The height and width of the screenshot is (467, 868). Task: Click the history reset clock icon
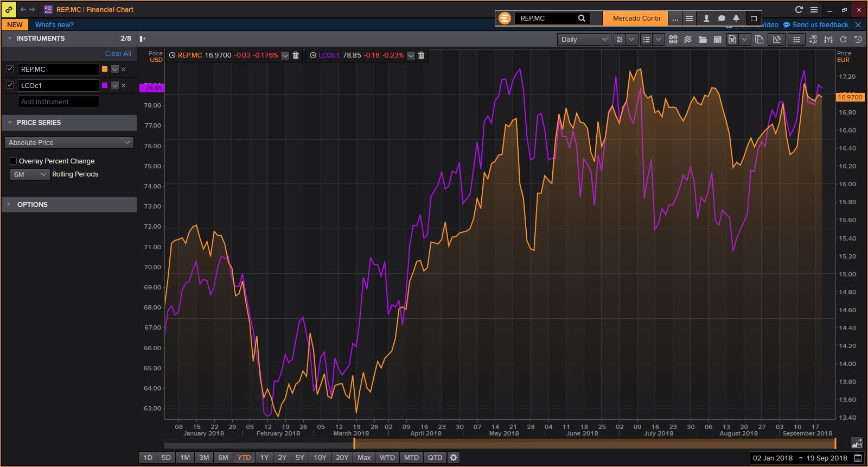point(858,39)
